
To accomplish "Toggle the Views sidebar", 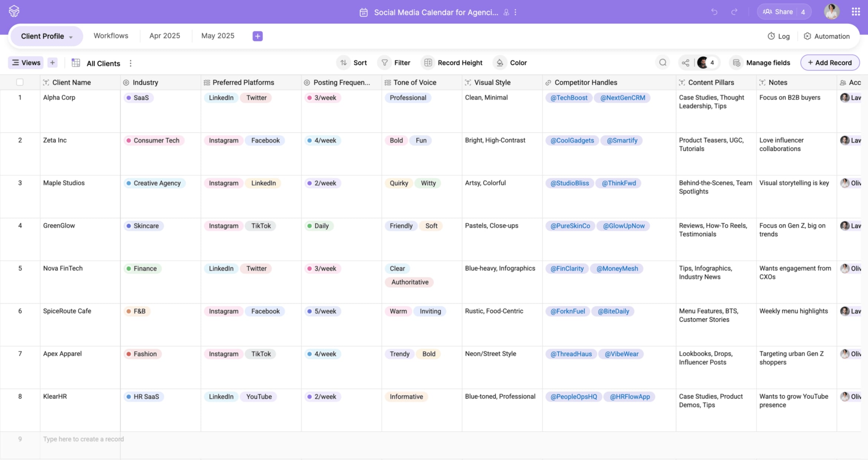I will pyautogui.click(x=26, y=63).
